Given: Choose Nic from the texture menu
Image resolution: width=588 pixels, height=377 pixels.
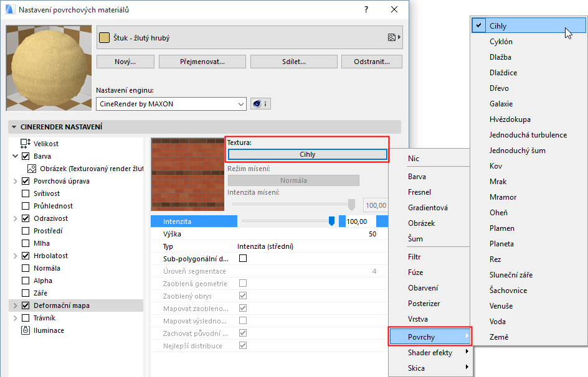Looking at the screenshot, I should click(413, 159).
